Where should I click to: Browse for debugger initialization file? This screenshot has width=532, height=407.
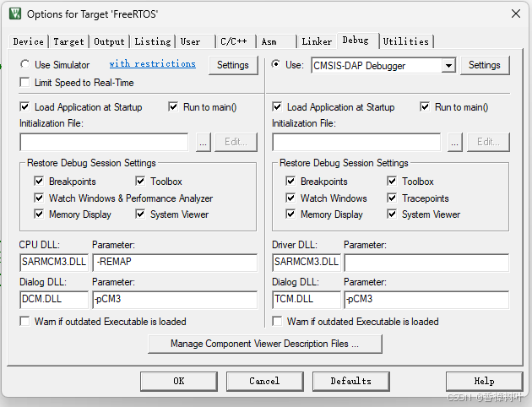click(455, 142)
